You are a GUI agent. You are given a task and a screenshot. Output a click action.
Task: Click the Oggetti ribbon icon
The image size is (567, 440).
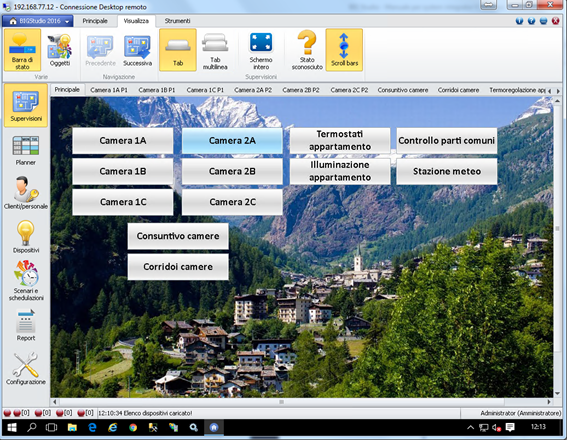pos(60,50)
